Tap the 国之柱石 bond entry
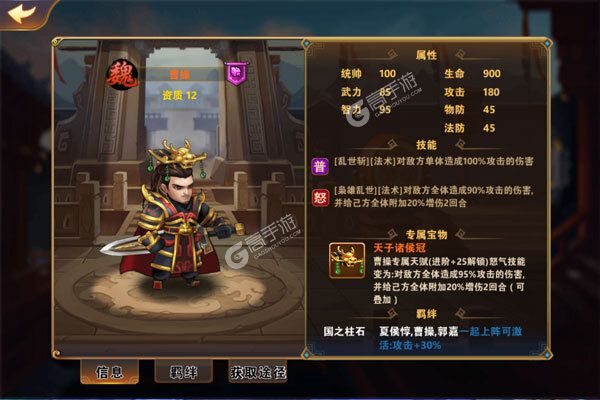Screen dimensions: 600x400 [x=344, y=331]
